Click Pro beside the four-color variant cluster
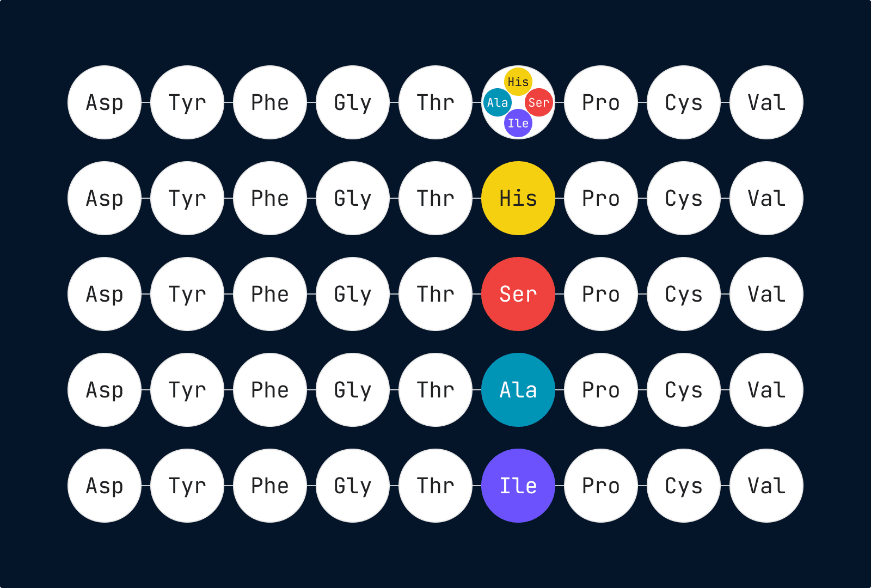Viewport: 871px width, 588px height. coord(601,102)
